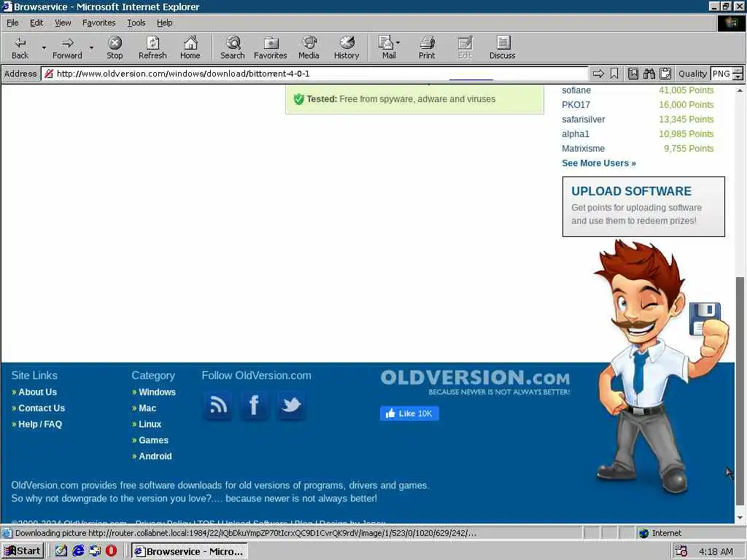Click the vertical scrollbar thumb
Viewport: 747px width, 560px height.
coord(740,391)
